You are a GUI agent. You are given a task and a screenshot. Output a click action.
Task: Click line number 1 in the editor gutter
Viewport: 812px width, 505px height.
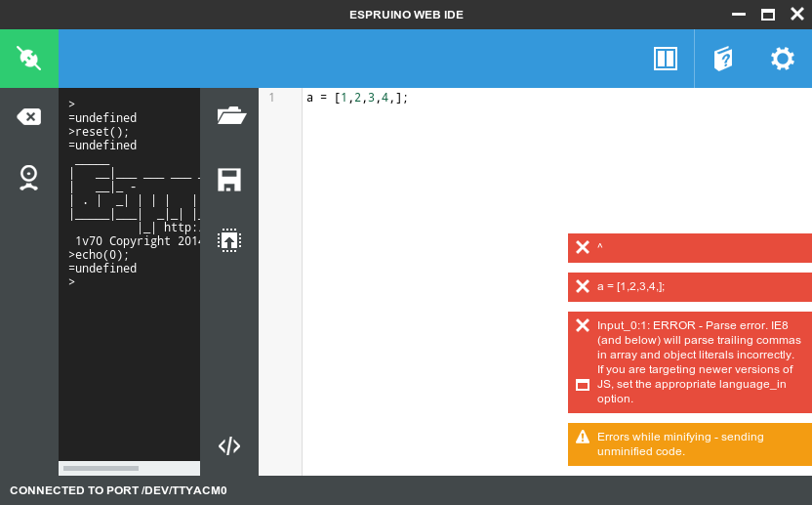pos(271,98)
